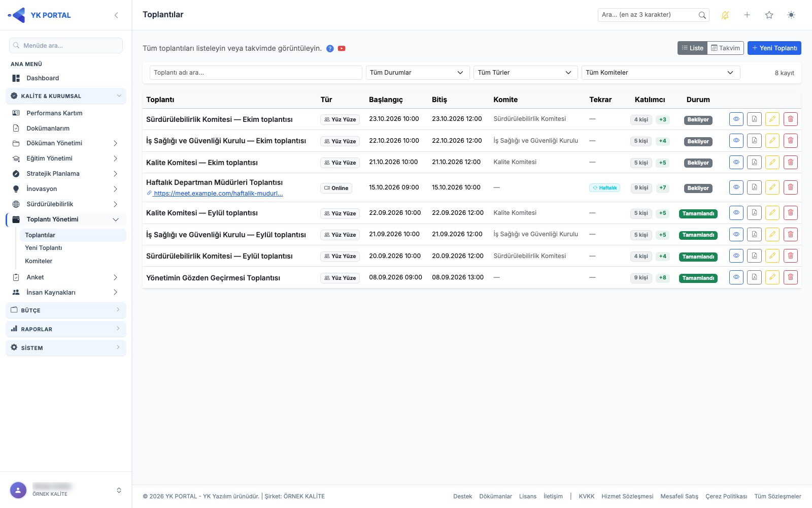Delete Yönetimin Gözden Geçirmesi Toplantısı
This screenshot has width=812, height=508.
(x=791, y=277)
